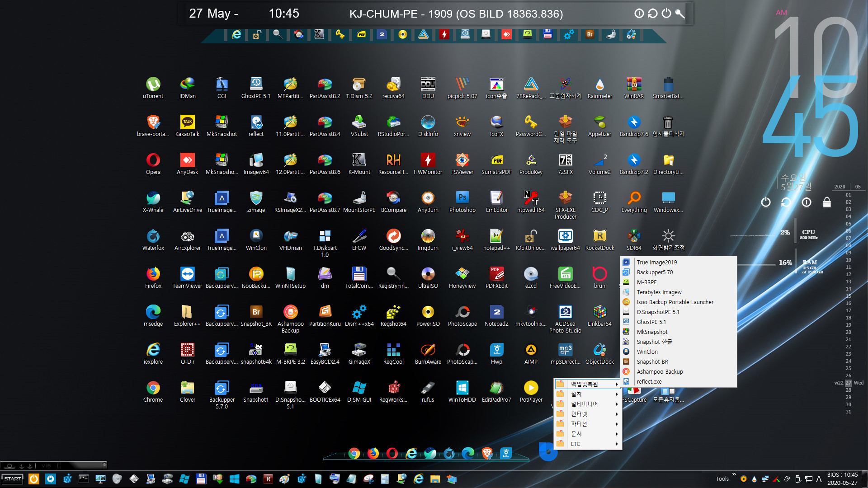Open the HWMonitor desktop icon
This screenshot has height=488, width=868.
428,164
